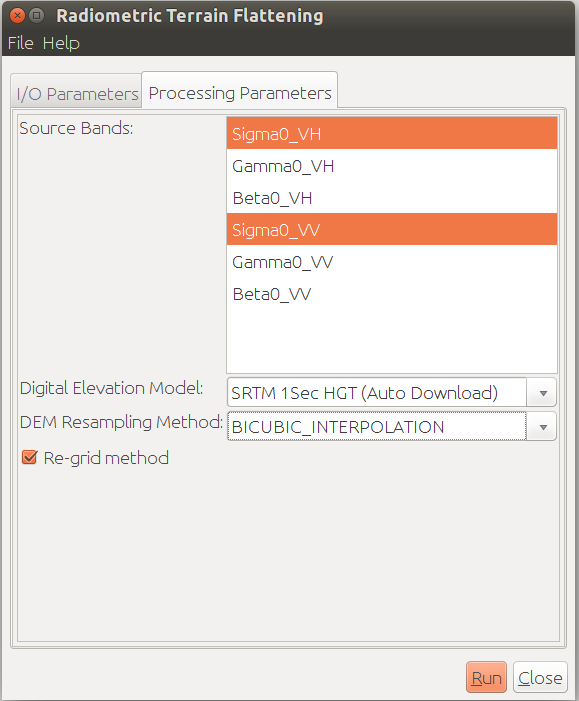The height and width of the screenshot is (701, 579).
Task: Uncheck the Re-grid method checkbox
Action: pos(30,457)
